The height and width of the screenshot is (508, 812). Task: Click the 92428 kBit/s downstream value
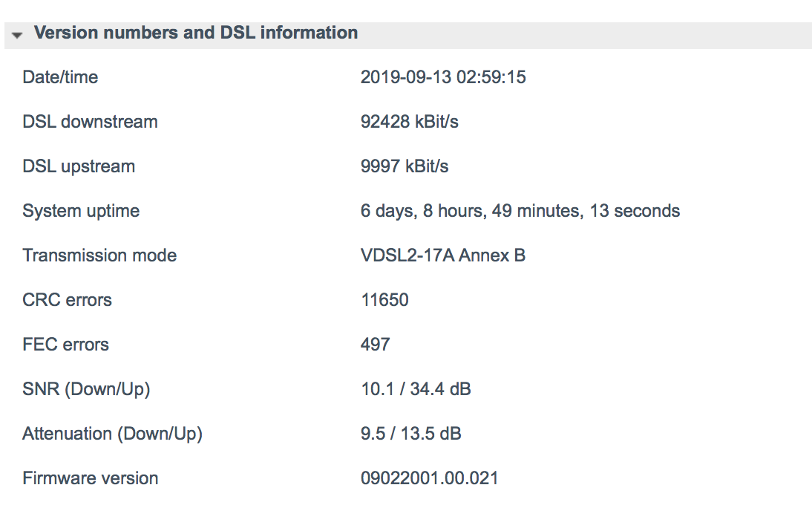coord(410,122)
